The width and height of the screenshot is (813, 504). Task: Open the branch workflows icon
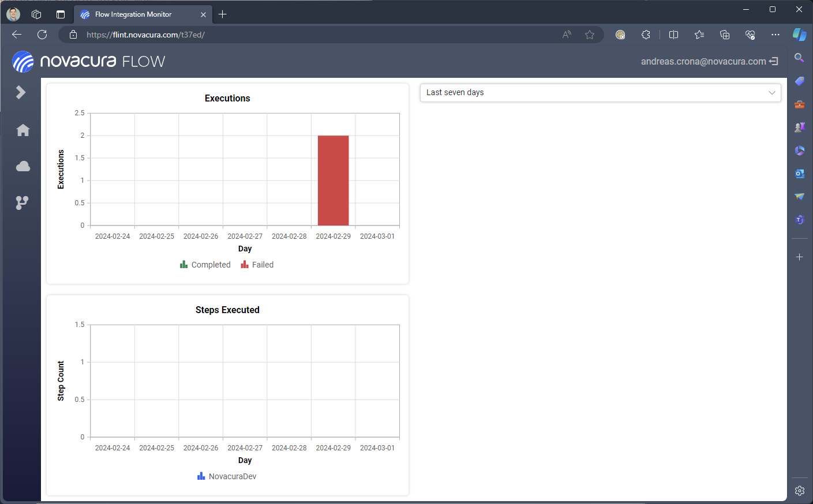pos(22,202)
